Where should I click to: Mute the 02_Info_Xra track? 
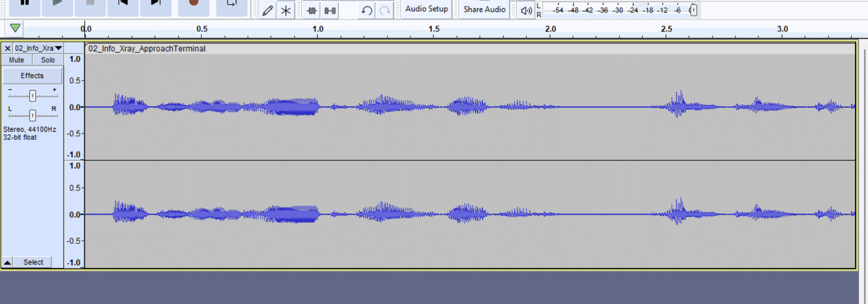tap(16, 60)
